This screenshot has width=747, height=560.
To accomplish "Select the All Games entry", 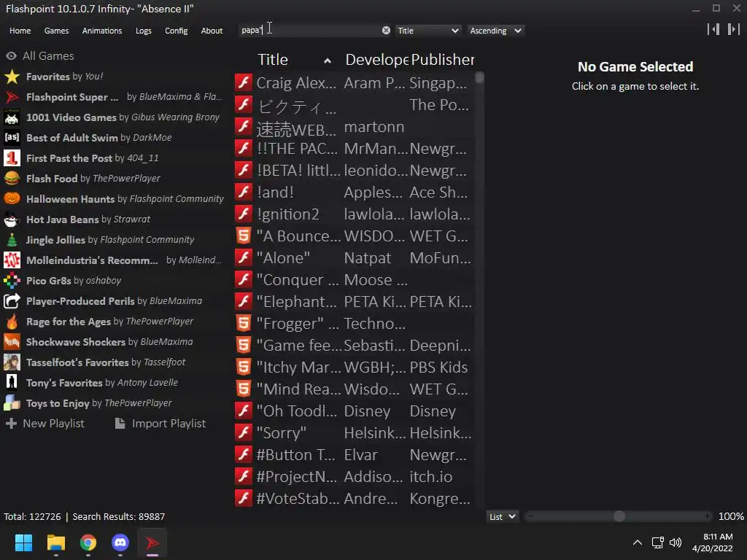I will coord(40,56).
